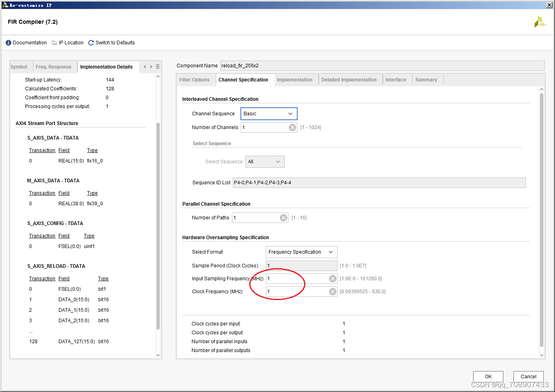Click the Re-customize IP title bar icon
Image resolution: width=555 pixels, height=392 pixels.
pyautogui.click(x=5, y=5)
